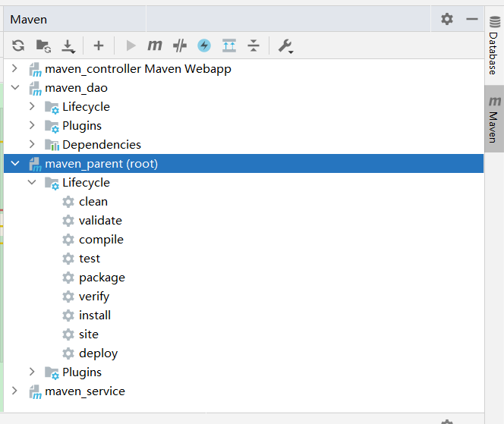This screenshot has height=424, width=504.
Task: Select the site lifecycle goal
Action: [x=89, y=334]
